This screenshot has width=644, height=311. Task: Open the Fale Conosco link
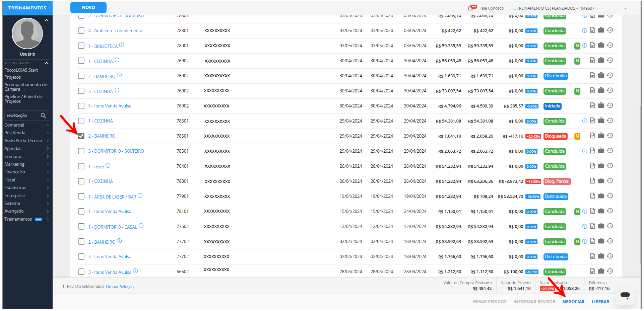491,8
